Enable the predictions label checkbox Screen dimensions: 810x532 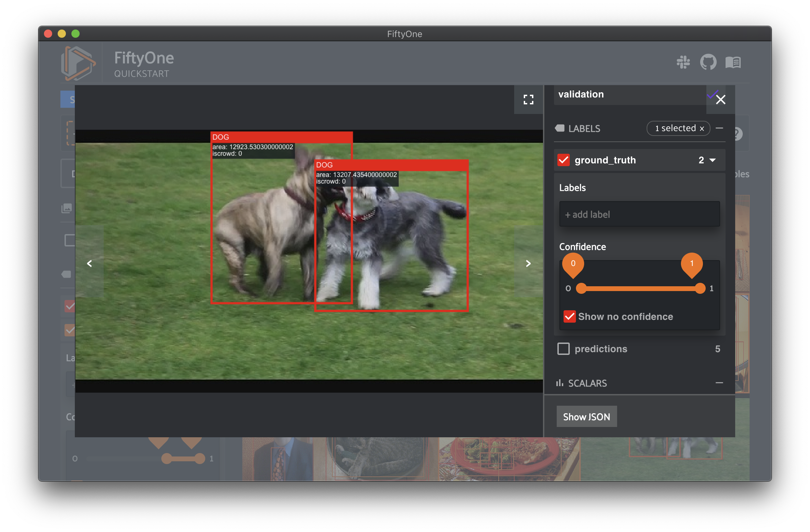tap(564, 349)
